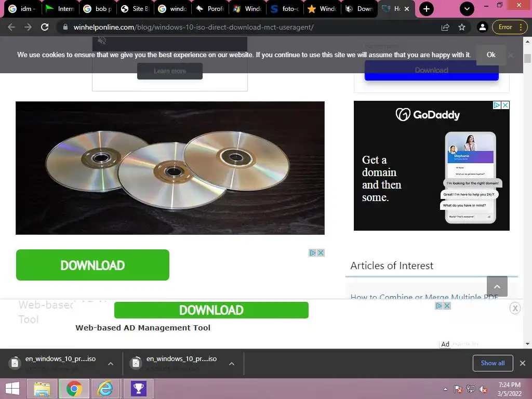
Task: Open network status tray icon
Action: pyautogui.click(x=471, y=389)
